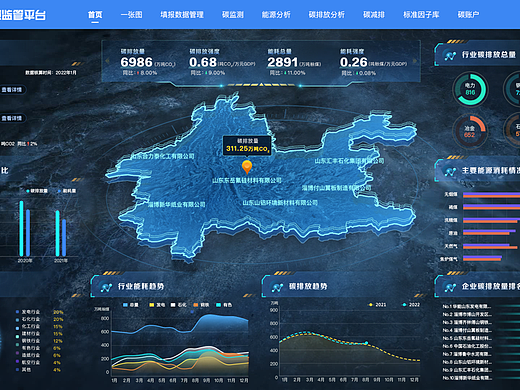The image size is (520, 390).
Task: Click the right arrow of the indicator carousel
Action: coord(415,61)
